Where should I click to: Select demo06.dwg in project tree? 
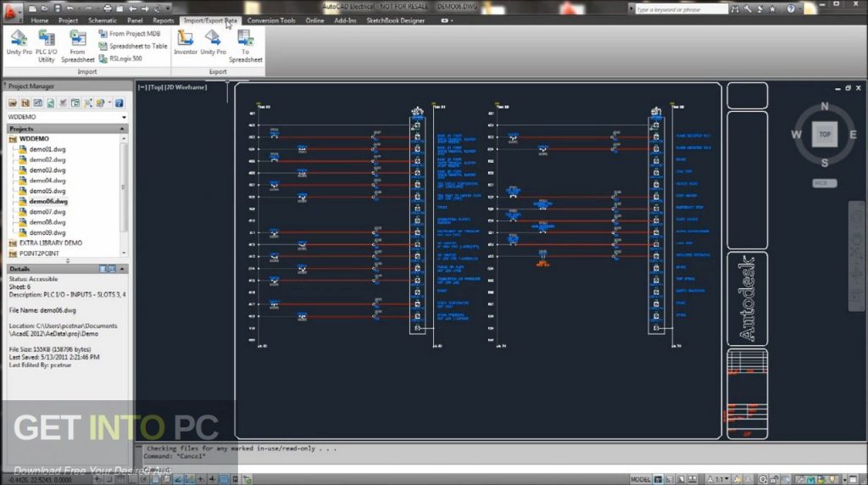tap(48, 202)
